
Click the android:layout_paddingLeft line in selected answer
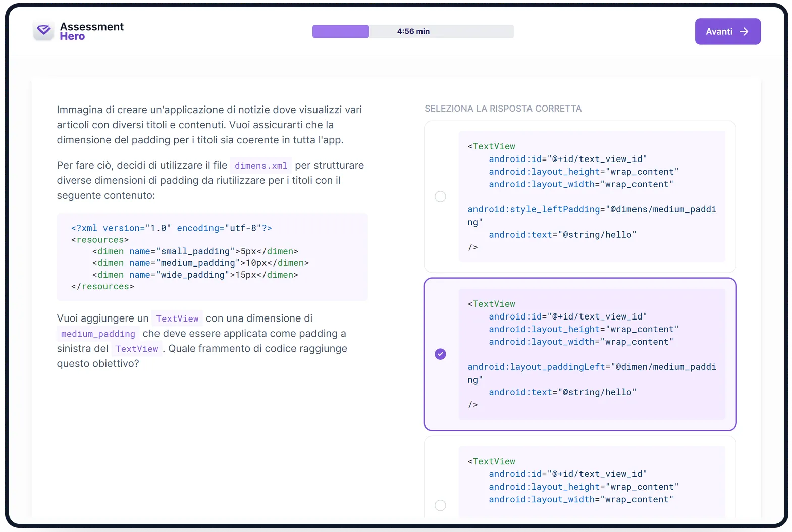pos(592,373)
